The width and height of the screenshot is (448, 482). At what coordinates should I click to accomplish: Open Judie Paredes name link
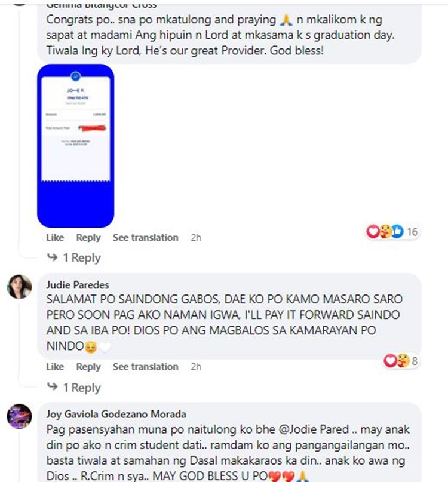[78, 285]
